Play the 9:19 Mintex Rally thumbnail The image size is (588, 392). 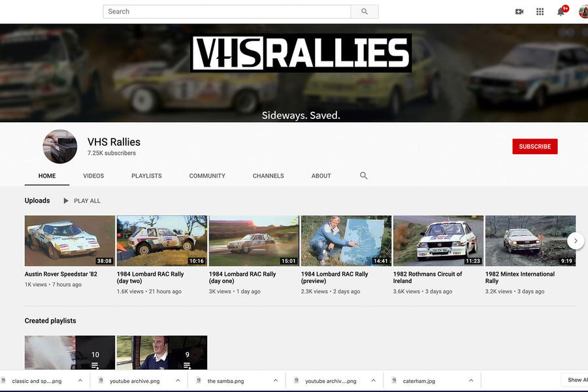[x=531, y=241]
